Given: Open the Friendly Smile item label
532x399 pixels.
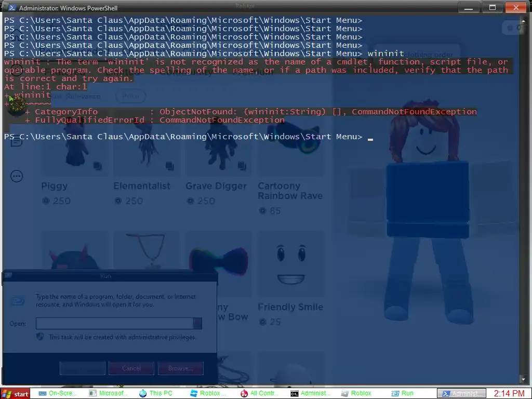Looking at the screenshot, I should (x=290, y=307).
